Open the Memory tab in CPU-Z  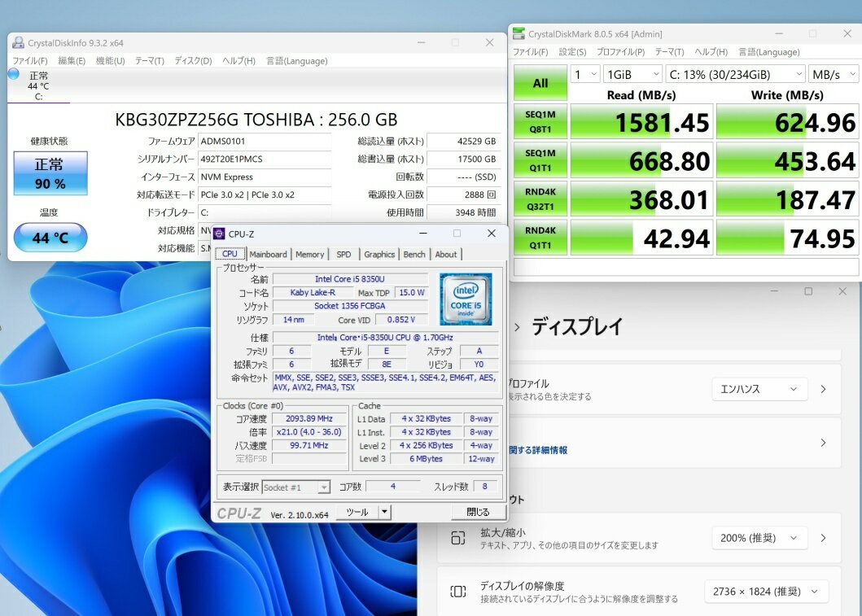coord(309,254)
